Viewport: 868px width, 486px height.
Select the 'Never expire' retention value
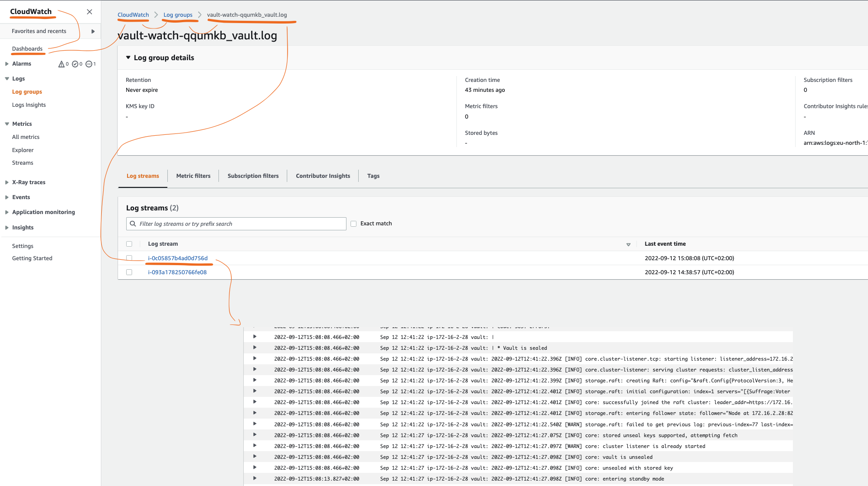click(x=142, y=90)
